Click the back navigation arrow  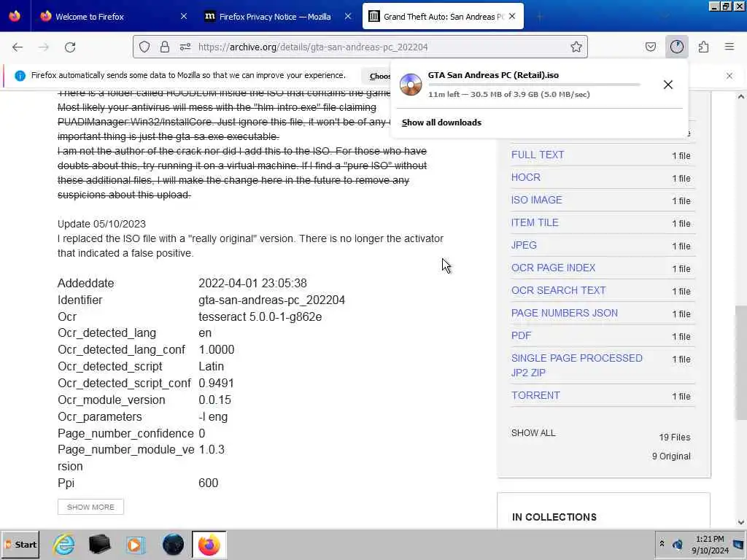click(x=18, y=47)
